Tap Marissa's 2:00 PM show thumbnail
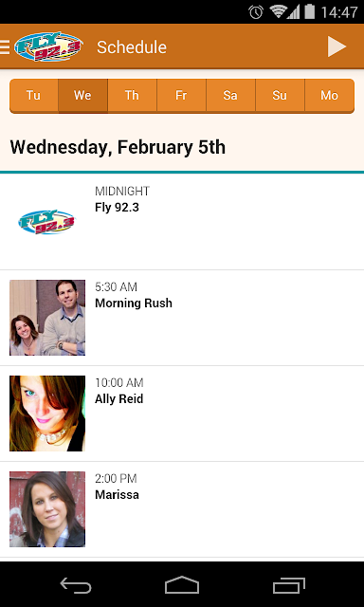364x607 pixels. (x=47, y=509)
